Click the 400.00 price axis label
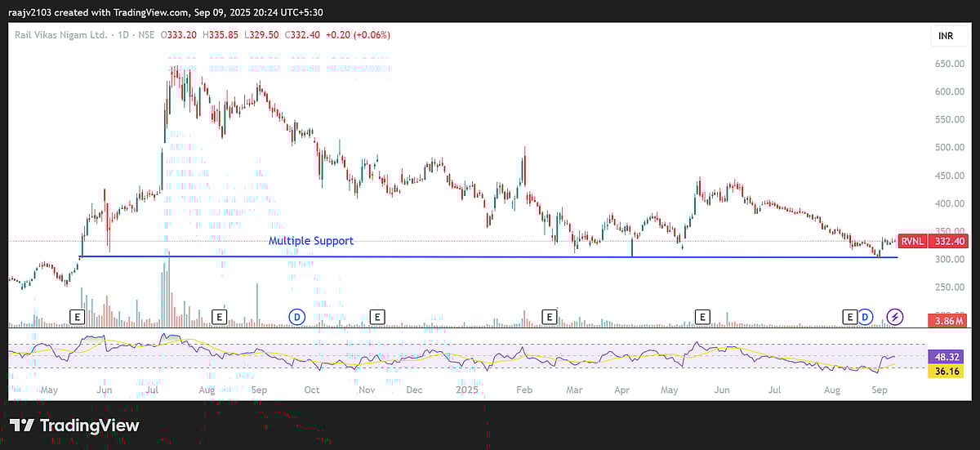 (948, 203)
